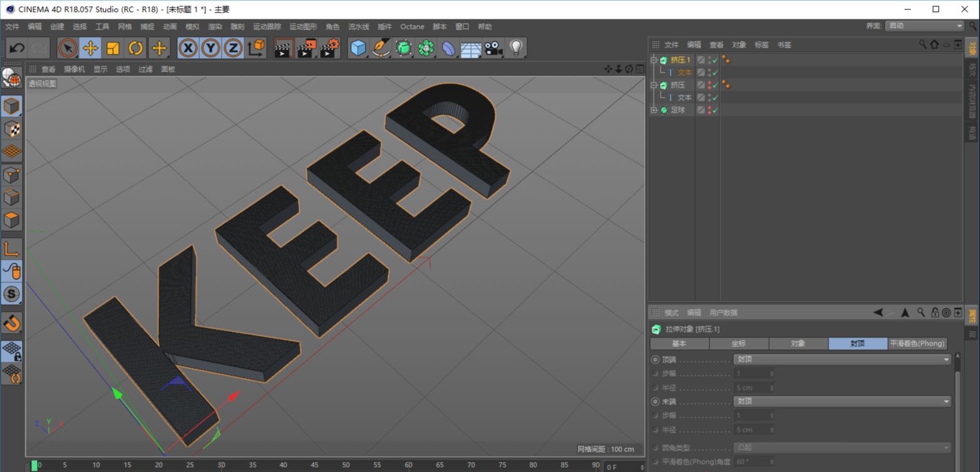The width and height of the screenshot is (980, 472).
Task: Switch to Points mode
Action: (11, 175)
